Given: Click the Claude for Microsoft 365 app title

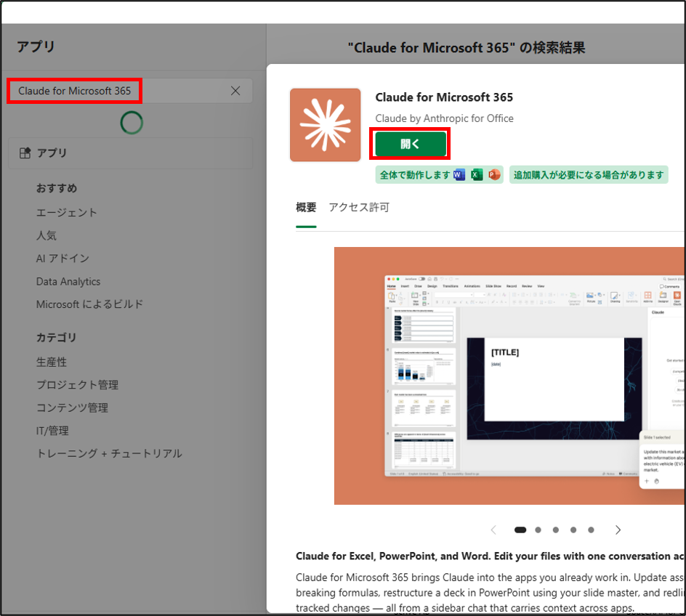Looking at the screenshot, I should coord(444,97).
